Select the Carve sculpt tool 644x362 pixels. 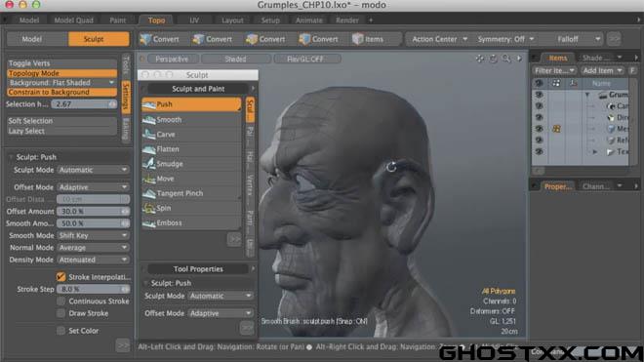pyautogui.click(x=191, y=135)
